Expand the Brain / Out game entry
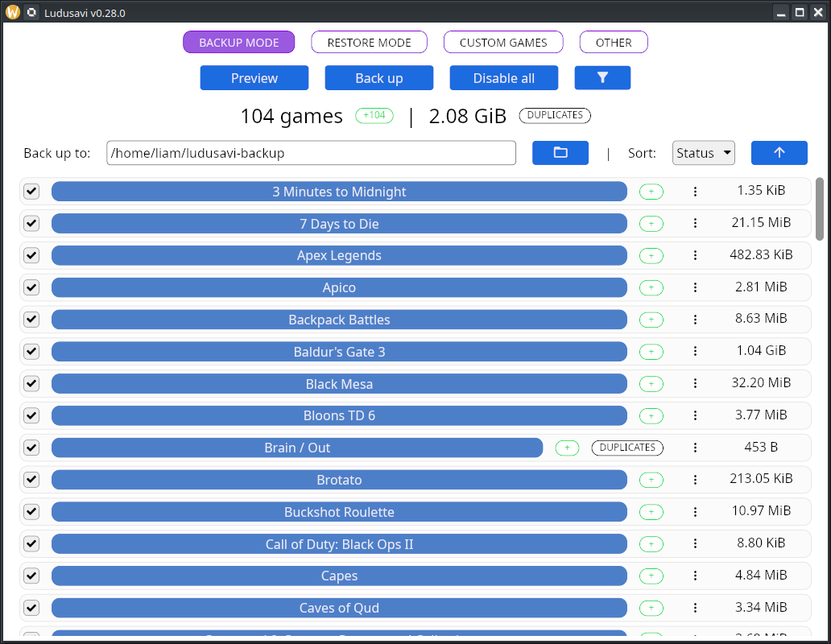Image resolution: width=831 pixels, height=644 pixels. pyautogui.click(x=297, y=448)
